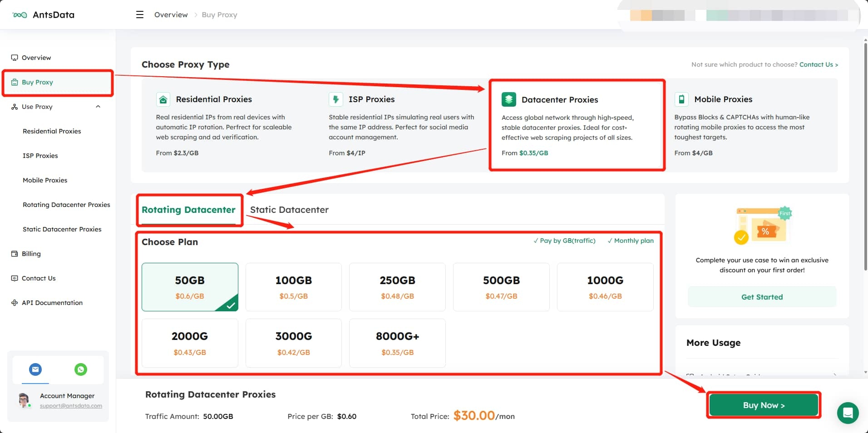
Task: Click the Buy Proxy clipboard icon
Action: (15, 82)
